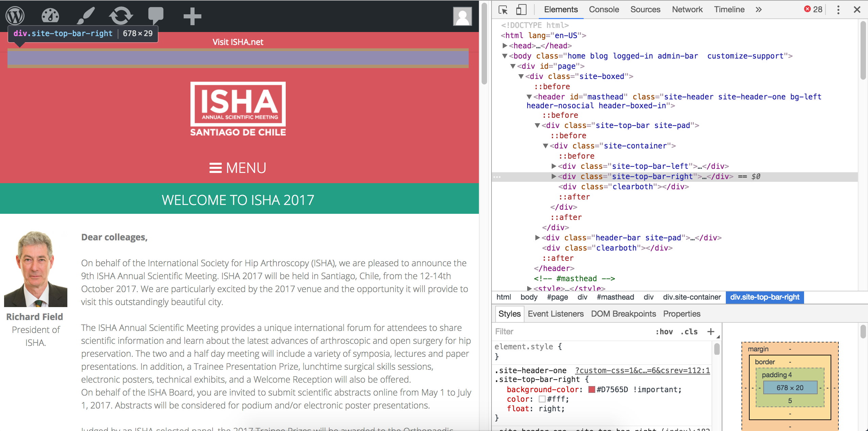Select the Styles sidebar tab
Viewport: 868px width, 431px height.
pos(510,314)
